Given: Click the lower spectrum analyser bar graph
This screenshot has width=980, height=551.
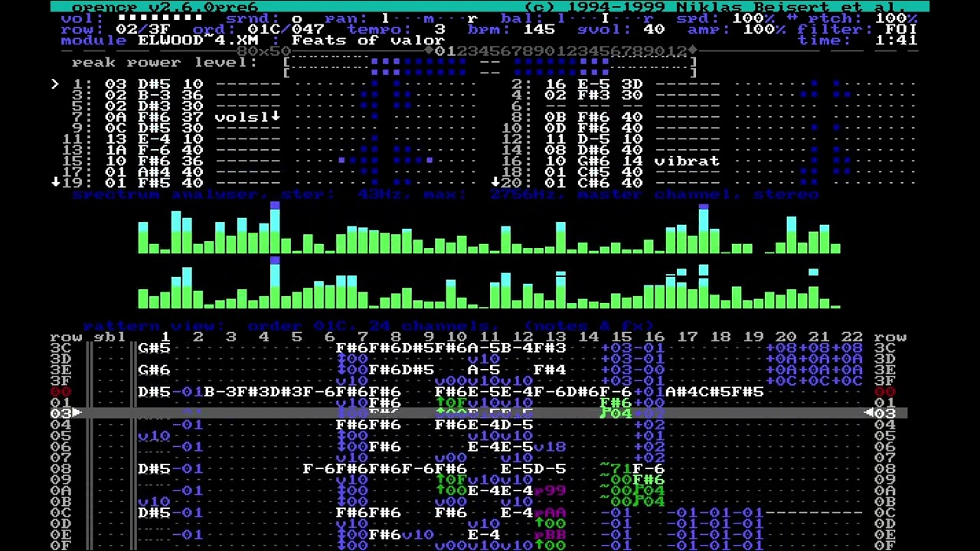Looking at the screenshot, I should pos(489,283).
